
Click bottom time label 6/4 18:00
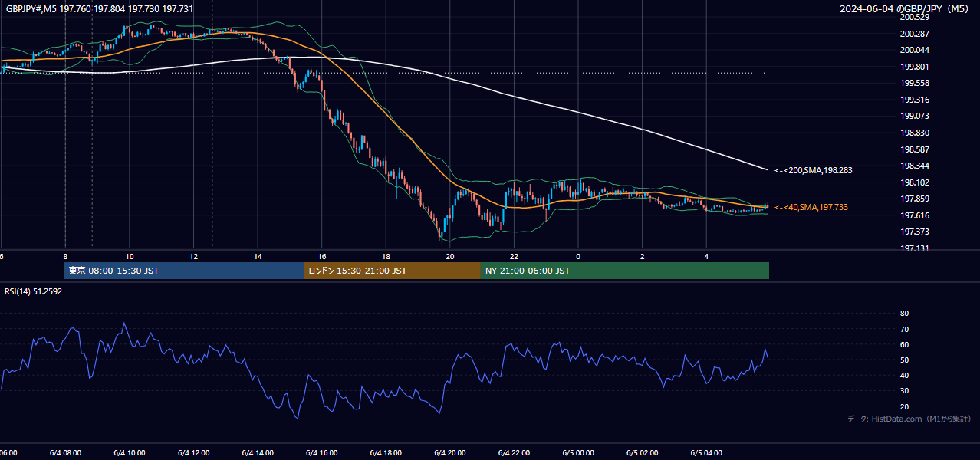[386, 452]
